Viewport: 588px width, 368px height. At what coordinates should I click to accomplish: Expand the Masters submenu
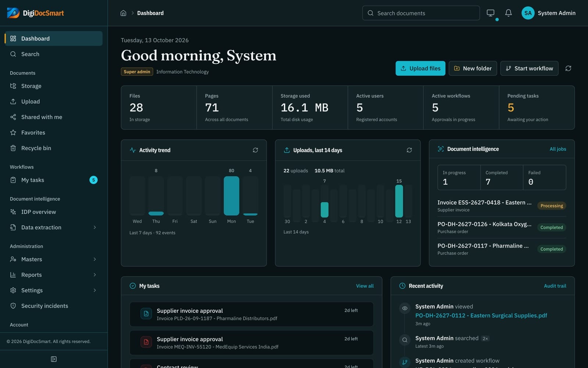[x=95, y=259]
